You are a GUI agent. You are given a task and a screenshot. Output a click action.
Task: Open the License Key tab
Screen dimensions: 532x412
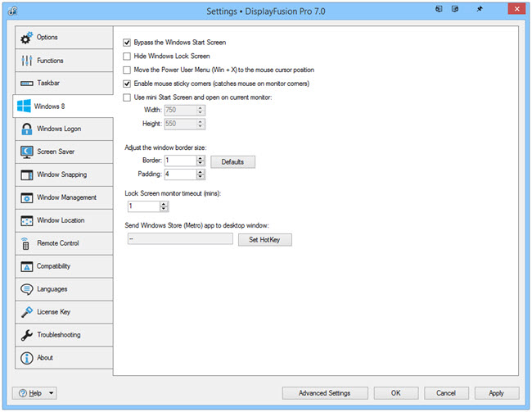(64, 312)
